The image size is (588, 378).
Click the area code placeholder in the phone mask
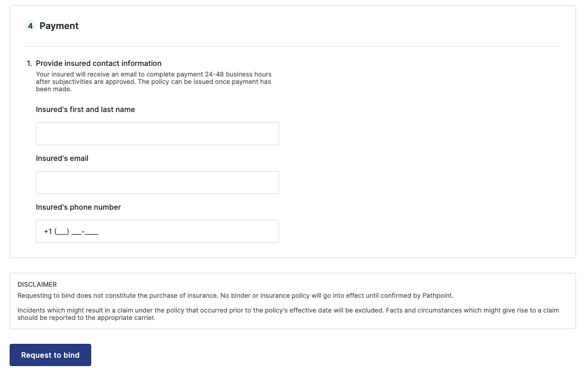(x=62, y=231)
